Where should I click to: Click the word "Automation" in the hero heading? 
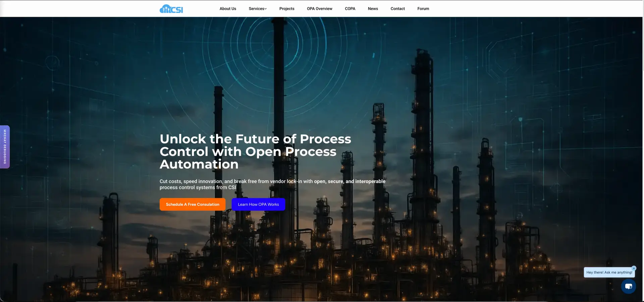point(199,165)
